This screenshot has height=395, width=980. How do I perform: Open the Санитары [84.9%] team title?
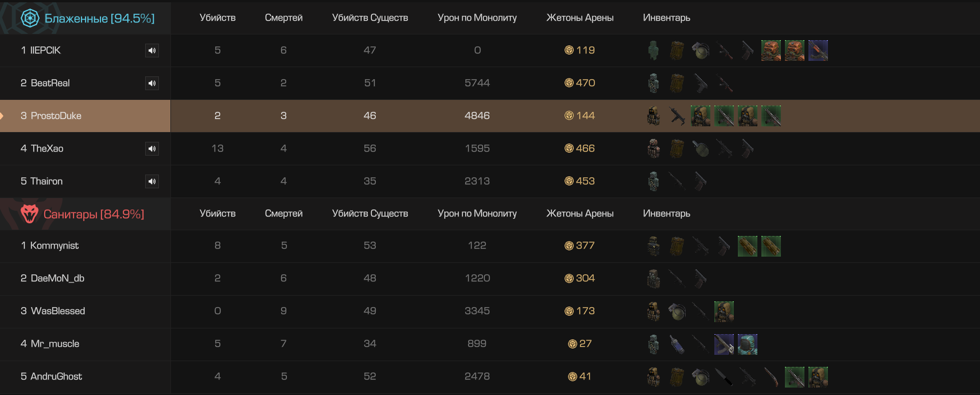pos(94,214)
